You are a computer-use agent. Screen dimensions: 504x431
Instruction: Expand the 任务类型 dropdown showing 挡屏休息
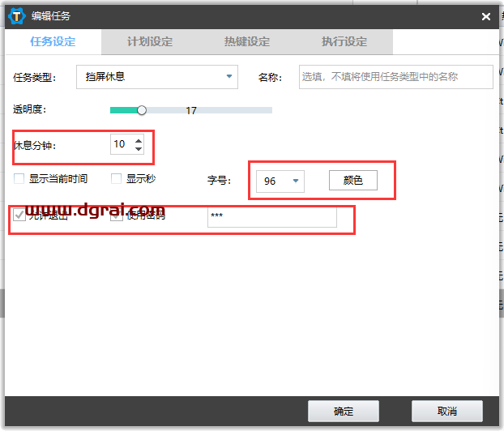(x=157, y=77)
